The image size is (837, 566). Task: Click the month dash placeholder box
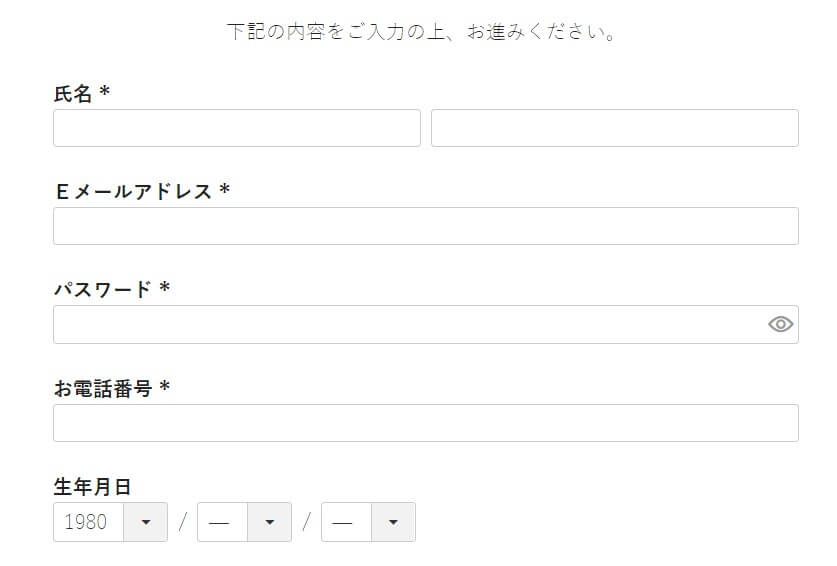(x=223, y=522)
